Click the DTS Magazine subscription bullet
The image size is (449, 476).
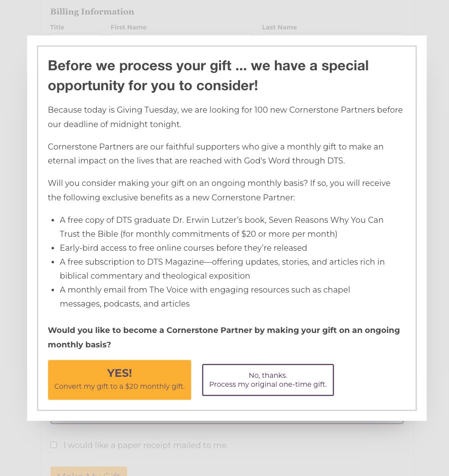[222, 269]
